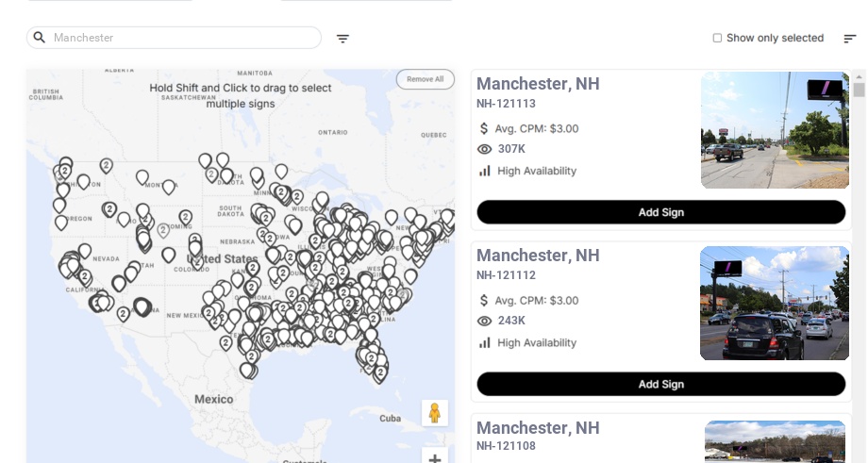The image size is (868, 463).
Task: Enable the Show only selected checkbox
Action: tap(717, 38)
